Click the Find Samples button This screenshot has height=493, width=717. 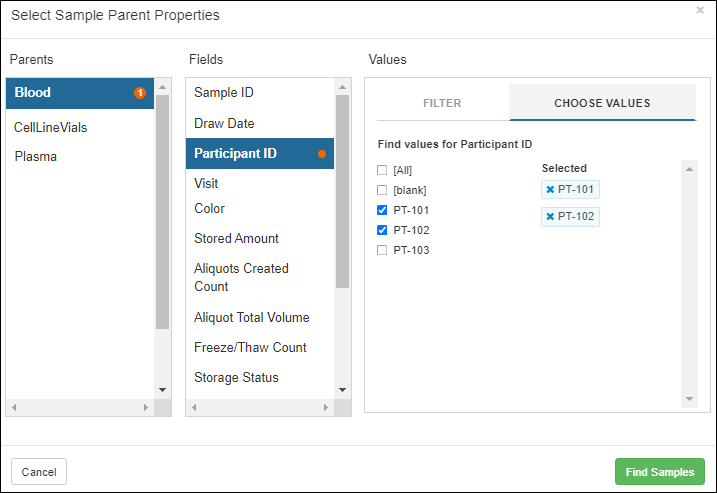coord(659,472)
